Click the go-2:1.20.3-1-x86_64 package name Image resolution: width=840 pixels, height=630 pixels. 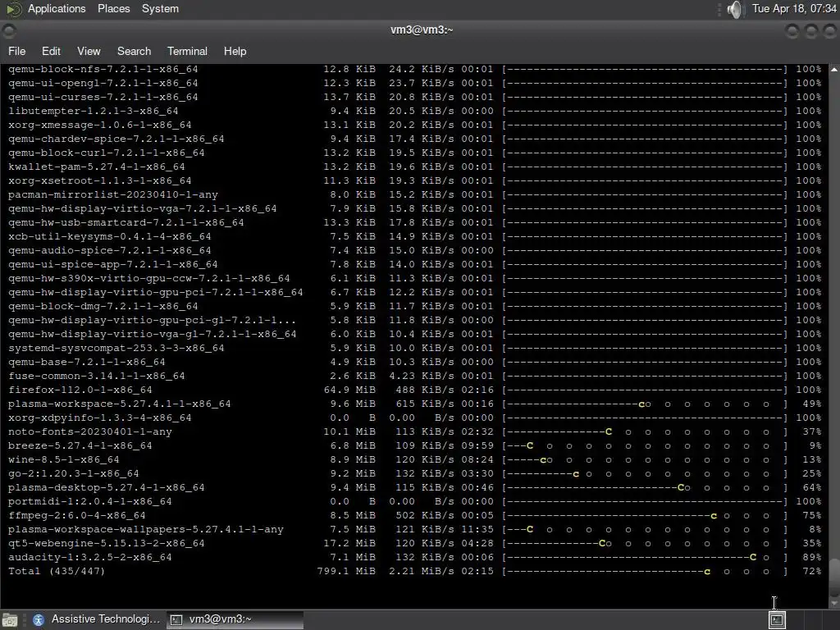pos(73,473)
